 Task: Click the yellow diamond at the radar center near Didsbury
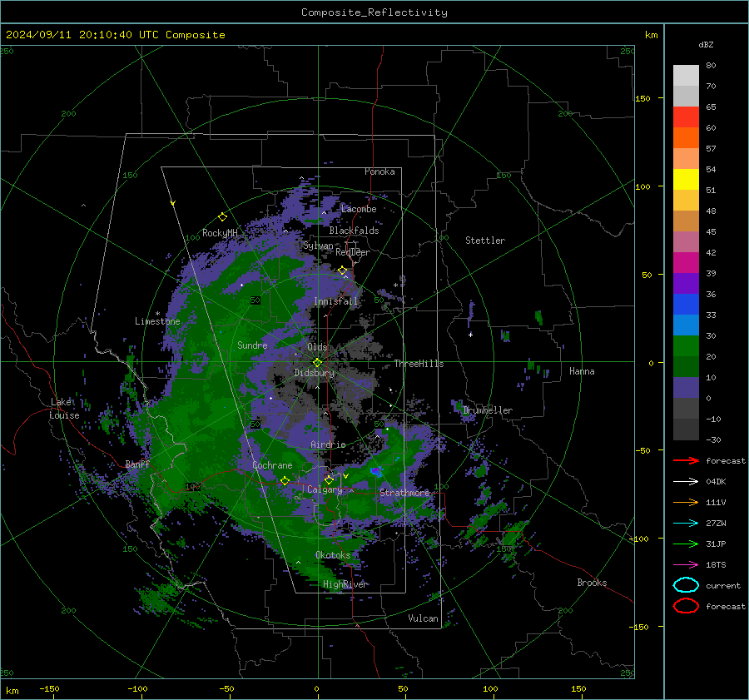pos(318,363)
